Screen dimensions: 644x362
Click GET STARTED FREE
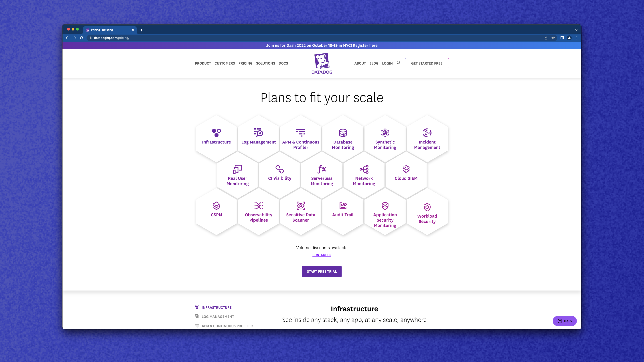pos(427,63)
